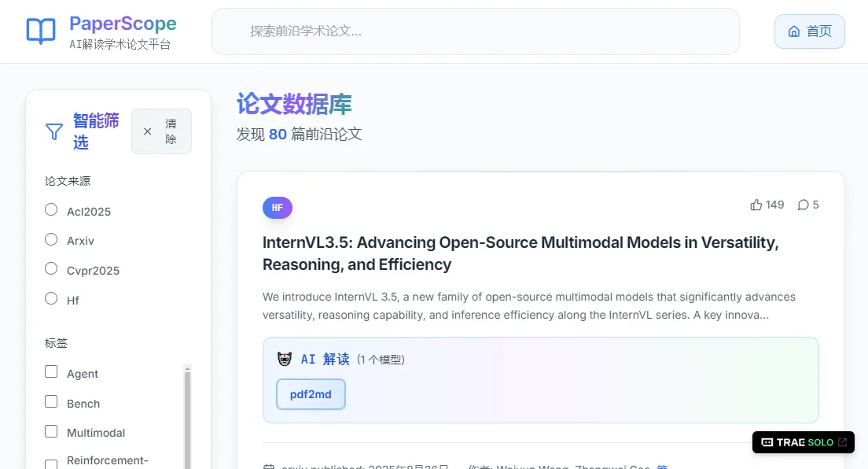Viewport: 868px width, 469px height.
Task: Click the thumbs-up likes icon
Action: pyautogui.click(x=756, y=205)
